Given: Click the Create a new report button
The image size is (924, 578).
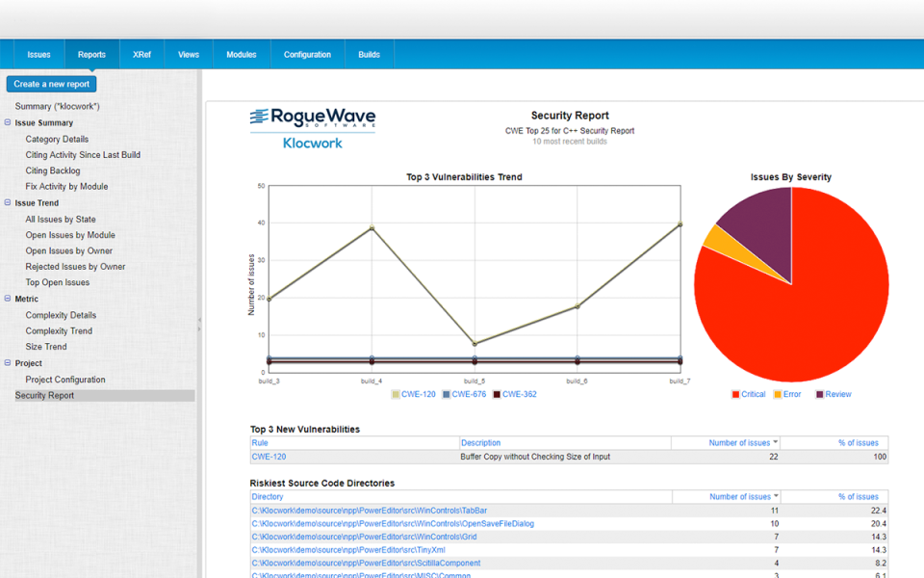Looking at the screenshot, I should (50, 84).
